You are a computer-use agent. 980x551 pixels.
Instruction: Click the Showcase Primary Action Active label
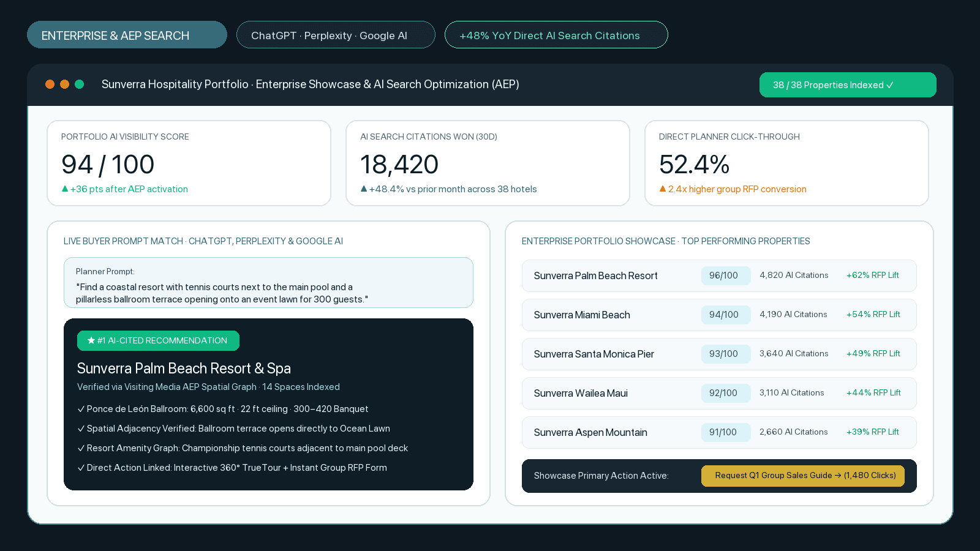(x=601, y=476)
